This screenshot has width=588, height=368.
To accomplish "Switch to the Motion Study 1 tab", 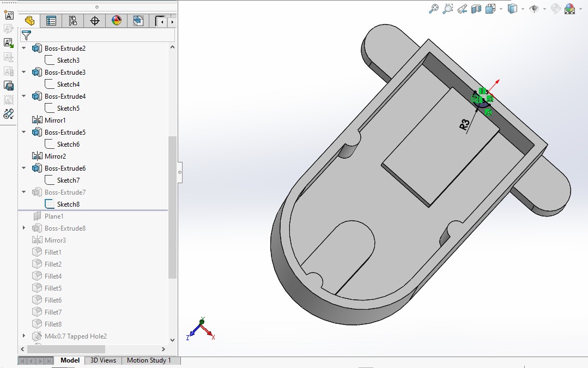I will coord(149,360).
